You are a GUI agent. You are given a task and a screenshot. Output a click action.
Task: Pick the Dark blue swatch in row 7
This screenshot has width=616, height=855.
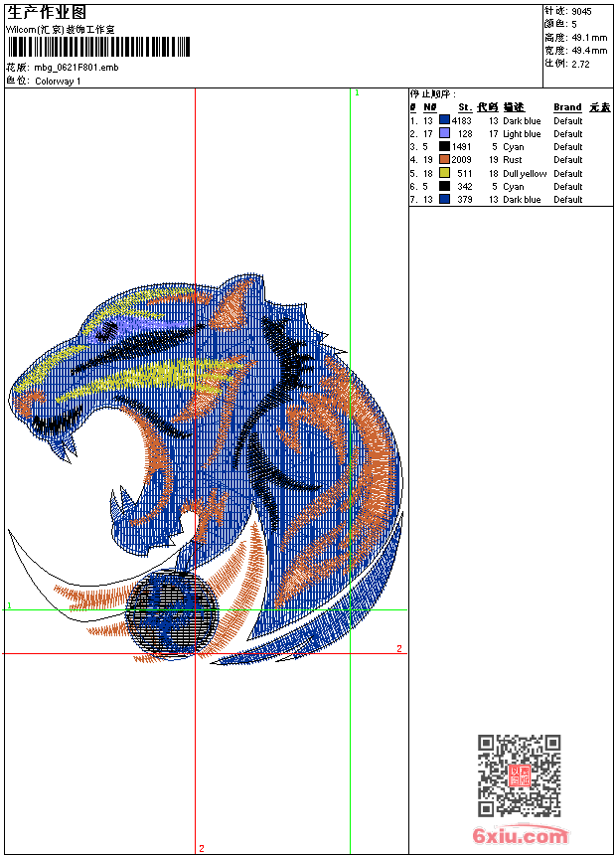click(x=444, y=199)
